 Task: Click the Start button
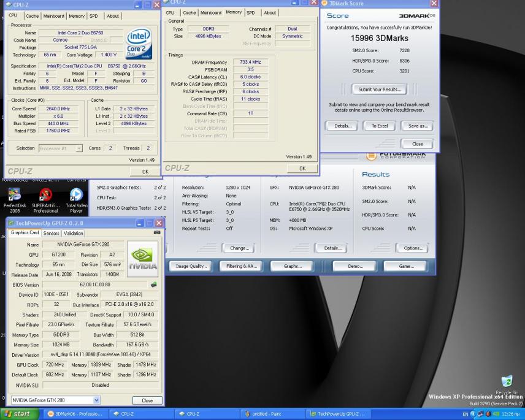19,414
